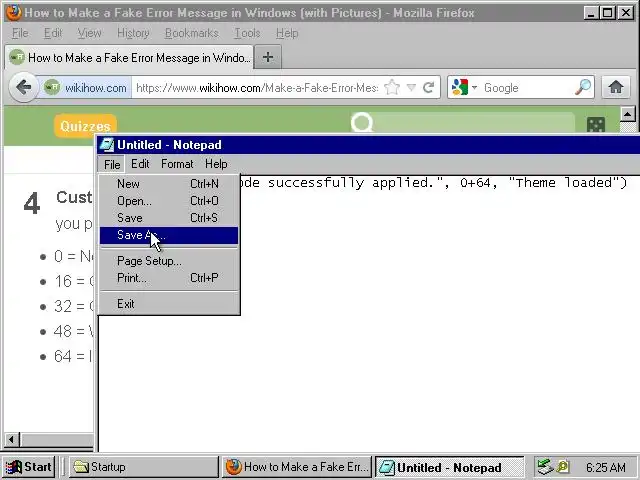Click Firefox's Home button
This screenshot has width=640, height=480.
click(x=616, y=87)
